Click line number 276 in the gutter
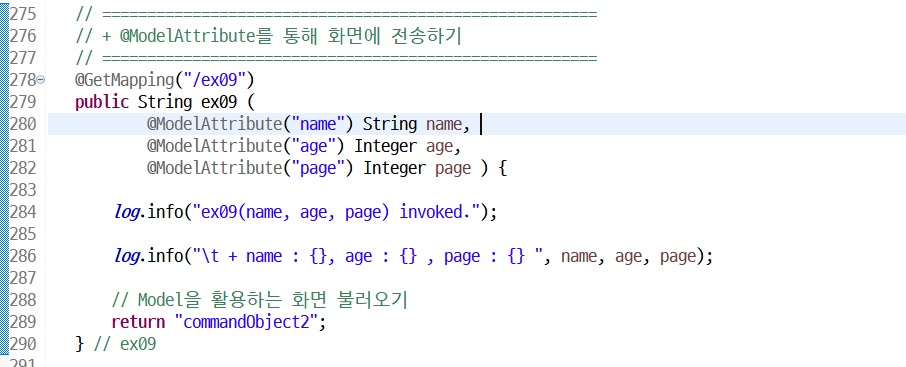906x367 pixels. pos(23,36)
